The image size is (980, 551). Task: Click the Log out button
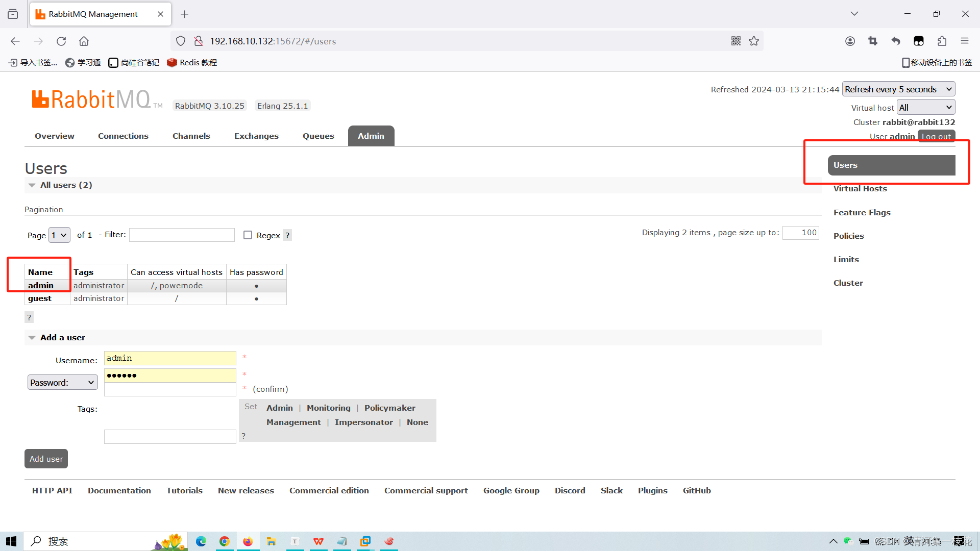pyautogui.click(x=936, y=137)
